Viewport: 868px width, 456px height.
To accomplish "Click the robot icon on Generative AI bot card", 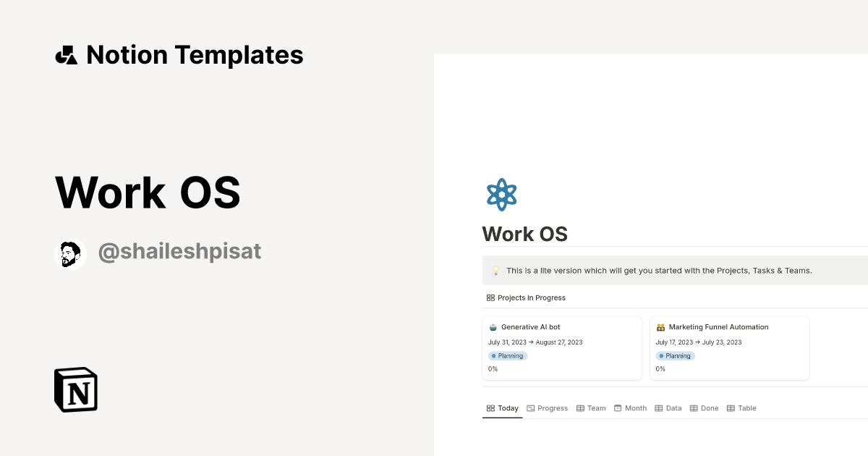I will coord(492,326).
